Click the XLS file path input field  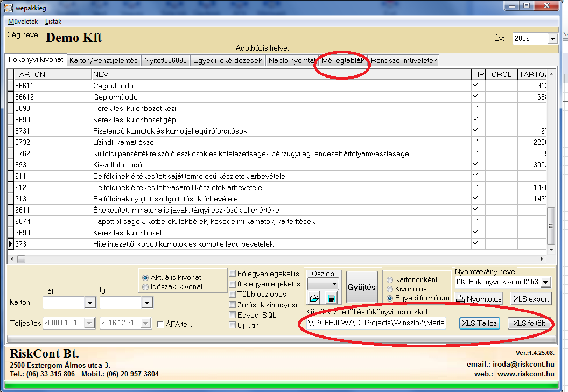click(376, 323)
